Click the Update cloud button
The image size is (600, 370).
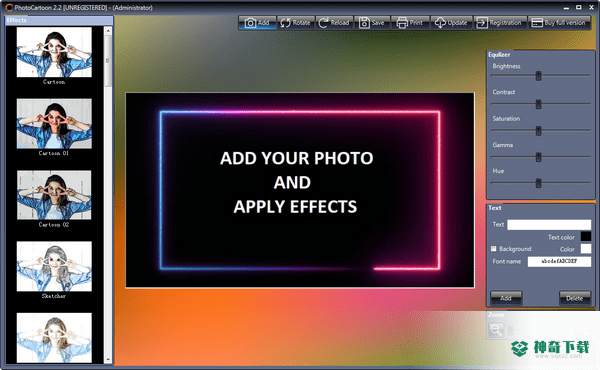point(452,23)
